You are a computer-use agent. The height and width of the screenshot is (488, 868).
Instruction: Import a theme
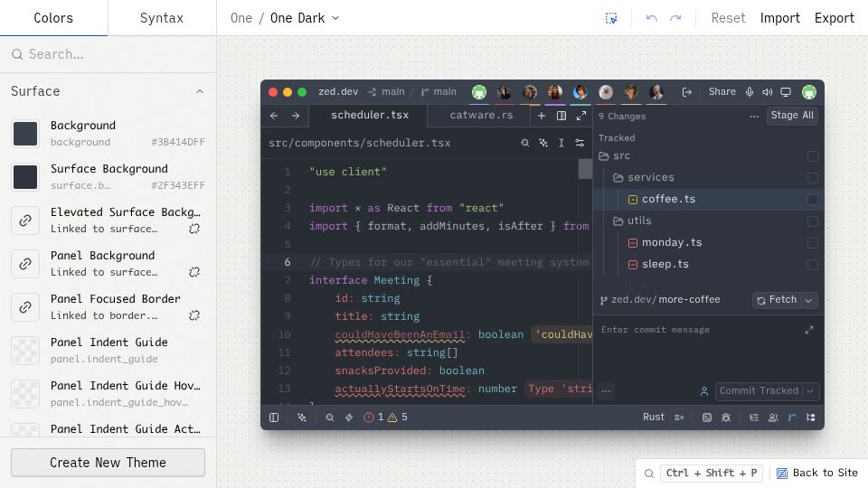(x=780, y=18)
